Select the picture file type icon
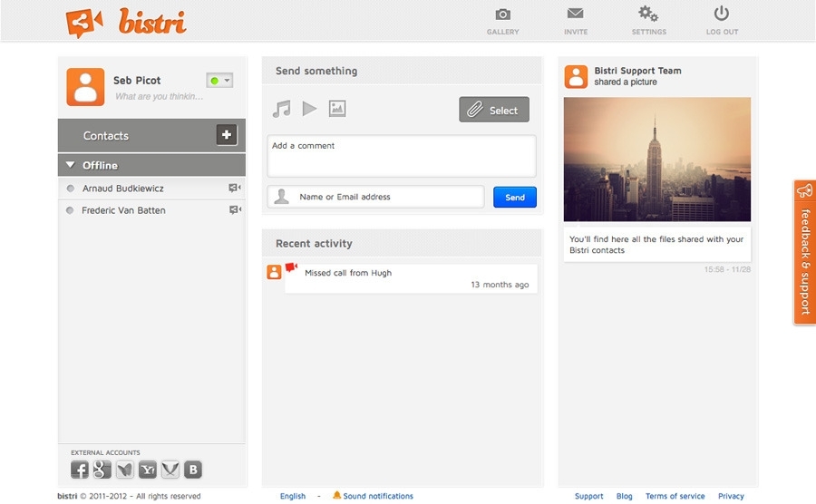The width and height of the screenshot is (816, 504). coord(337,108)
